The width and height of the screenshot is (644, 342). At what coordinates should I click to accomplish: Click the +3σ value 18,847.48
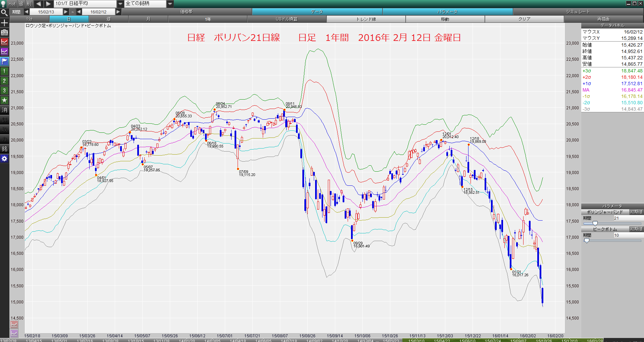click(632, 71)
